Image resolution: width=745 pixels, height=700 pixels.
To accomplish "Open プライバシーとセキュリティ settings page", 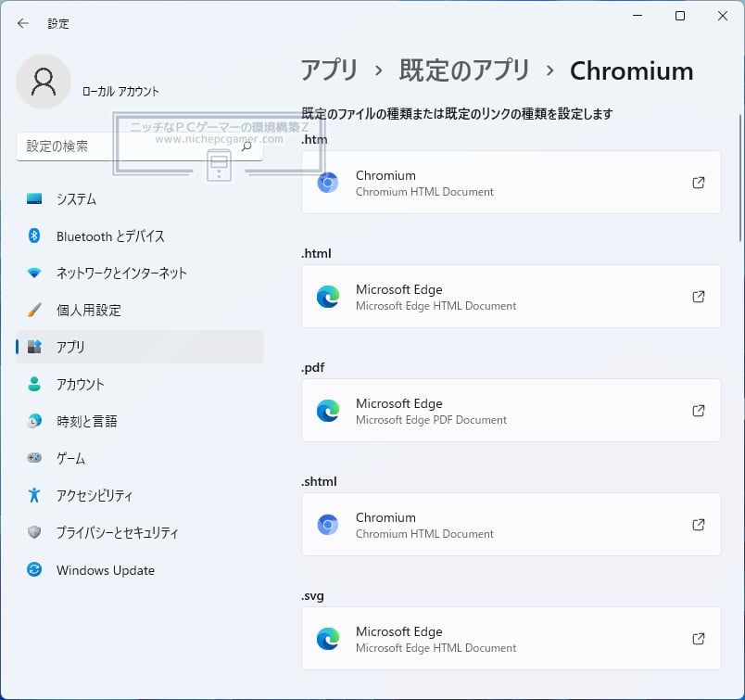I will coord(140,532).
